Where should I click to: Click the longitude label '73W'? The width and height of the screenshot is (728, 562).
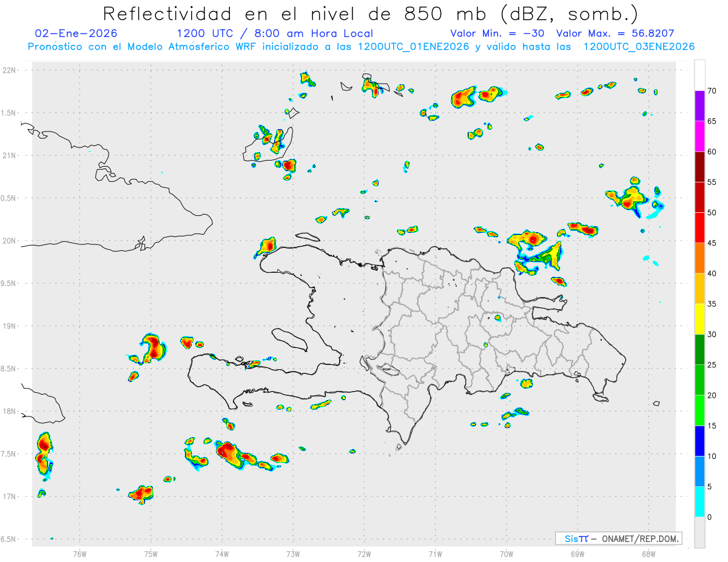click(x=293, y=554)
